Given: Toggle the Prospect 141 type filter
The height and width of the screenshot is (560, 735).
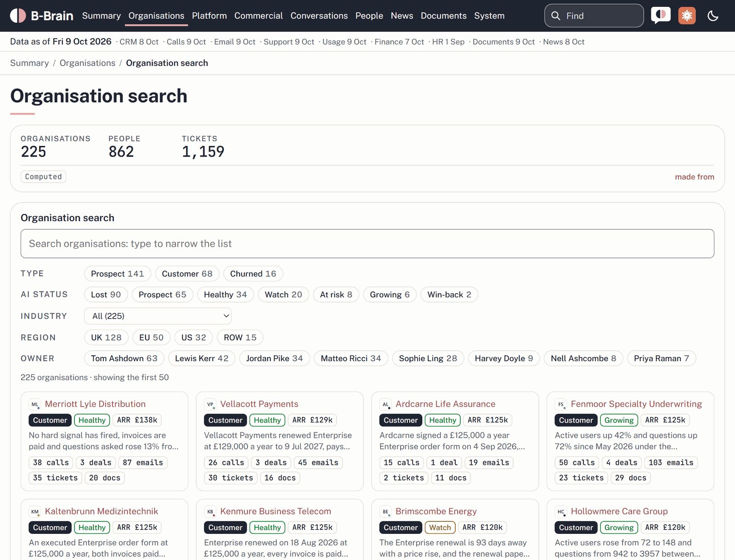Looking at the screenshot, I should [x=118, y=274].
